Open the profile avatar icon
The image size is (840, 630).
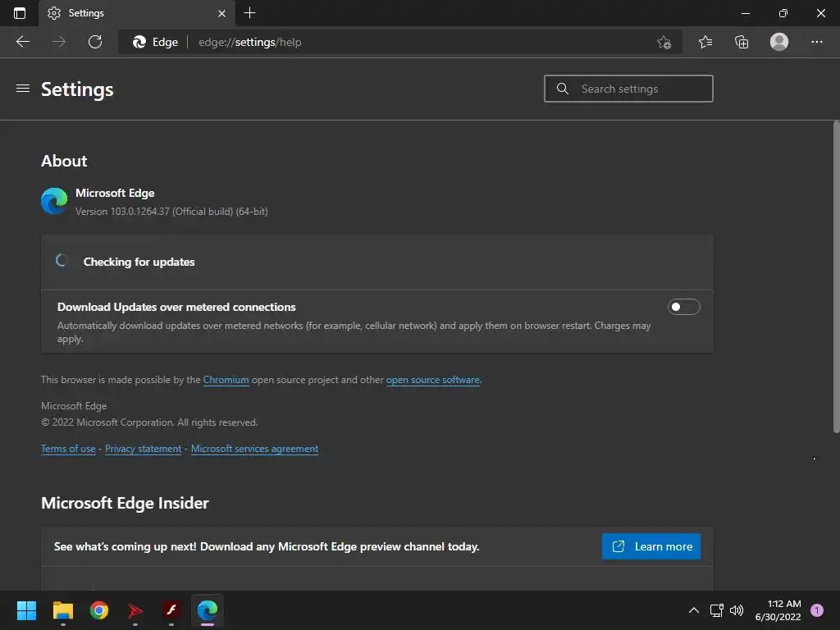click(x=779, y=42)
